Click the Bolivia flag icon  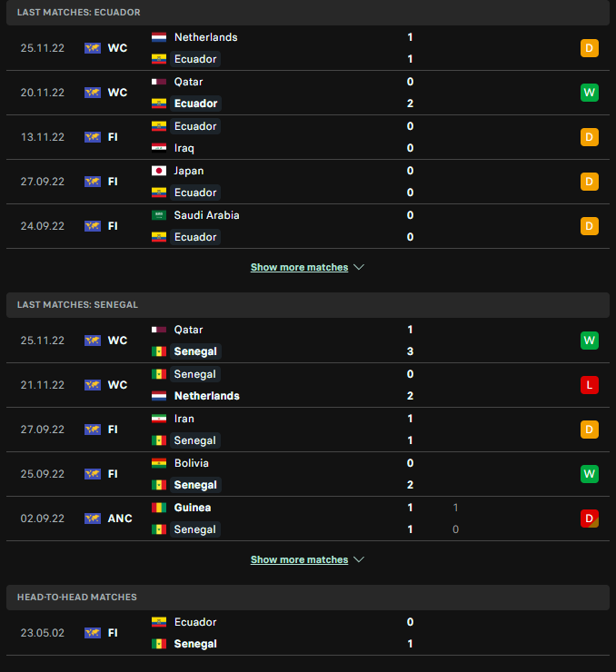click(x=159, y=463)
